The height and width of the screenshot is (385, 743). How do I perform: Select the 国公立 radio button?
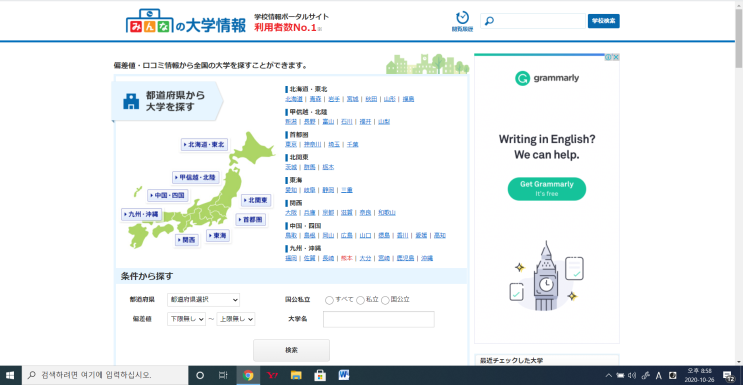[x=385, y=300]
